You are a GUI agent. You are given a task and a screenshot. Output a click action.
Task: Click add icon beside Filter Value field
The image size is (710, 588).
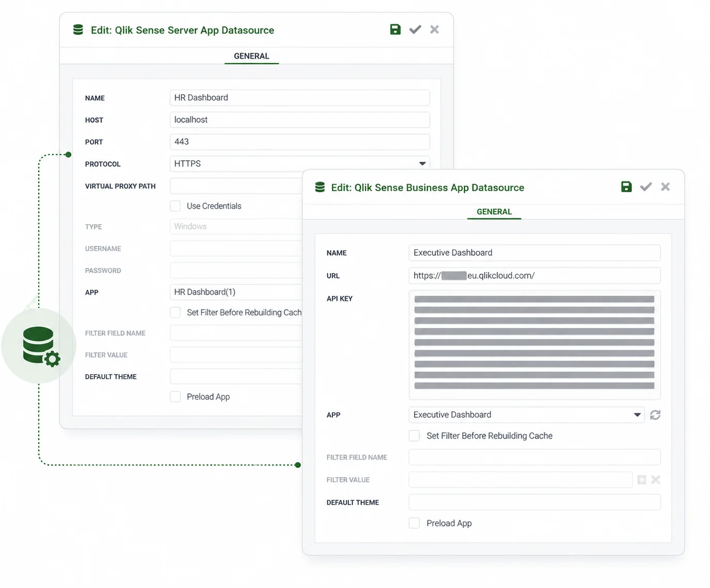pos(641,480)
